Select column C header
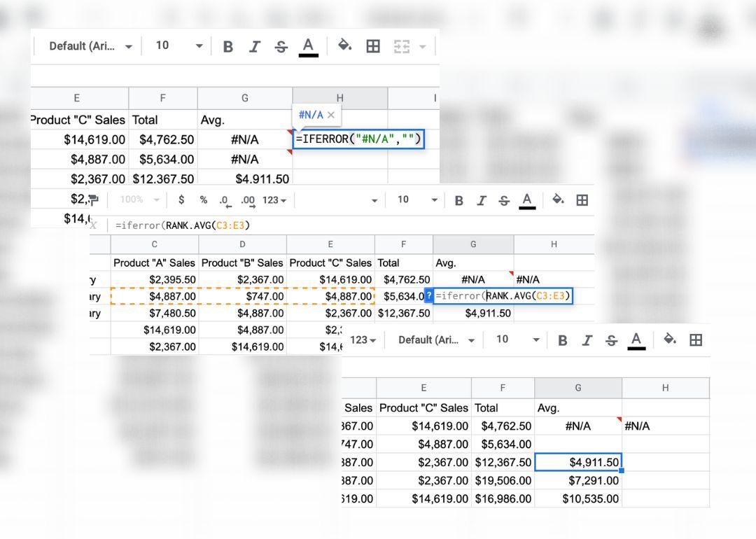Viewport: 756px width, 539px height. [x=155, y=244]
